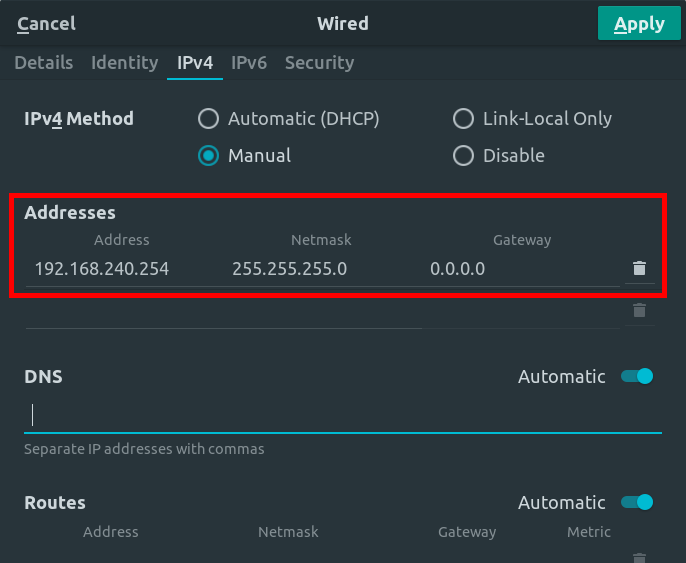This screenshot has width=686, height=563.
Task: Toggle the DNS Automatic switch
Action: click(x=637, y=376)
